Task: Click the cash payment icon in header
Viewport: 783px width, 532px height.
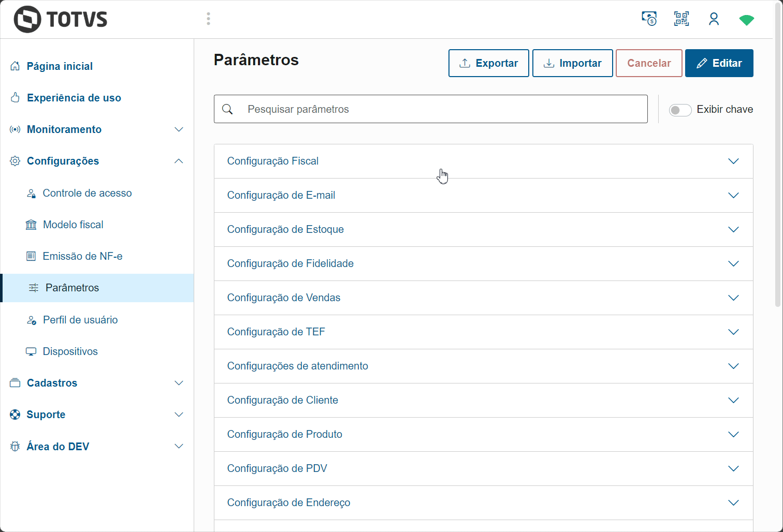Action: point(649,19)
